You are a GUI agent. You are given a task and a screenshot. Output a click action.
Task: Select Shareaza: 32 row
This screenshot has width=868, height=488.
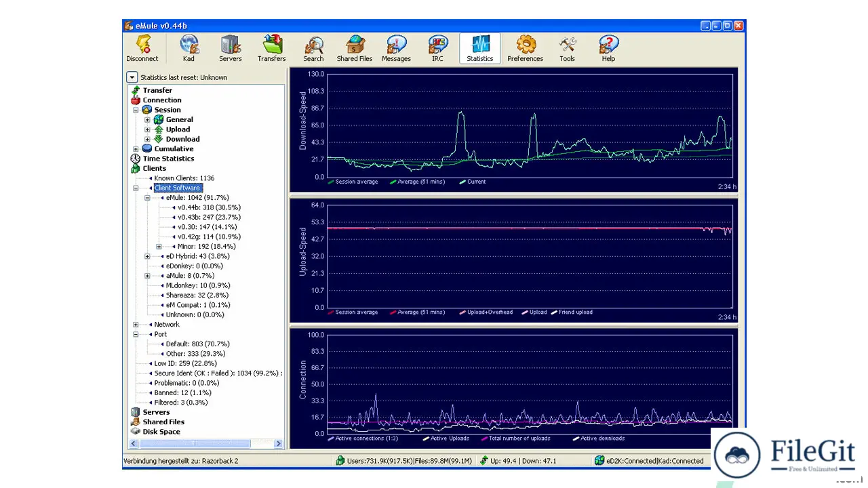pos(197,296)
